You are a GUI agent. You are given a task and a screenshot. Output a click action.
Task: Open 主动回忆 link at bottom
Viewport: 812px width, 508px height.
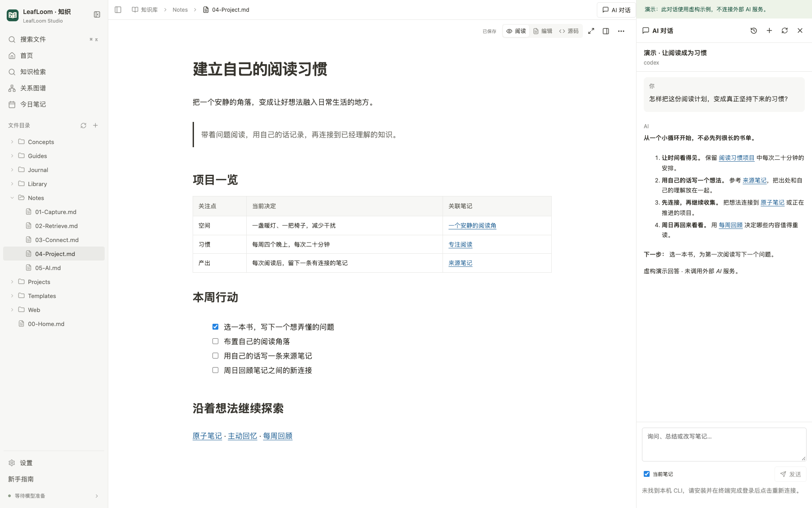(242, 436)
